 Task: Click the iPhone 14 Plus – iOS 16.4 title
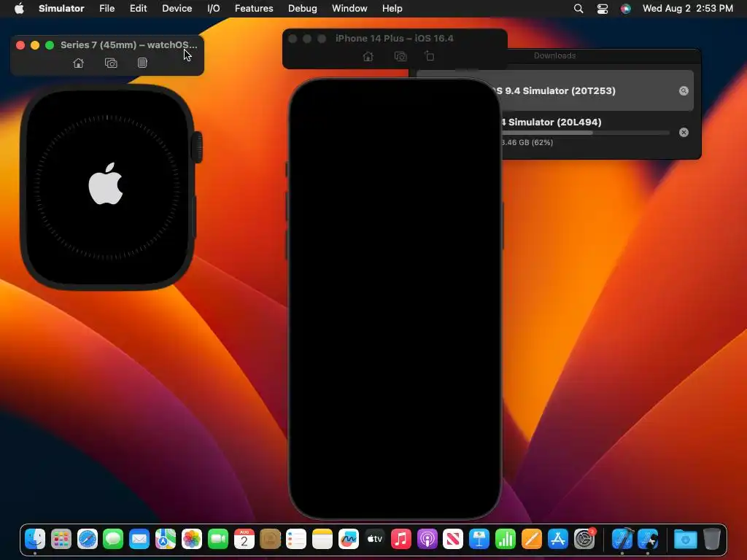pos(395,38)
